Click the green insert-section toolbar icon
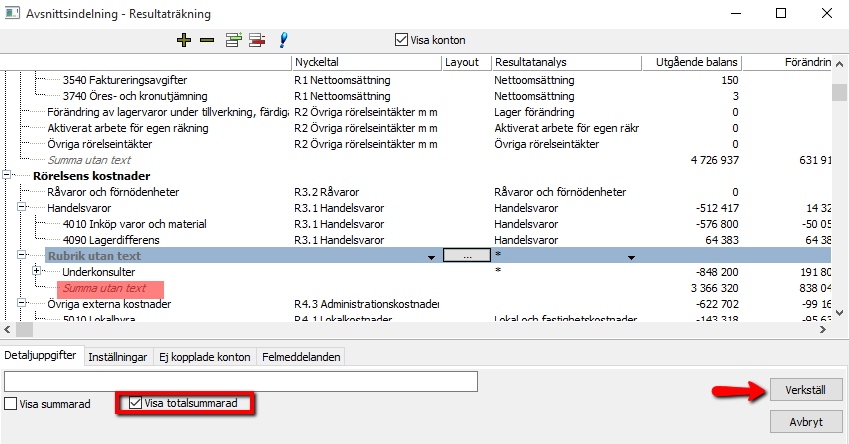849x444 pixels. click(x=234, y=40)
